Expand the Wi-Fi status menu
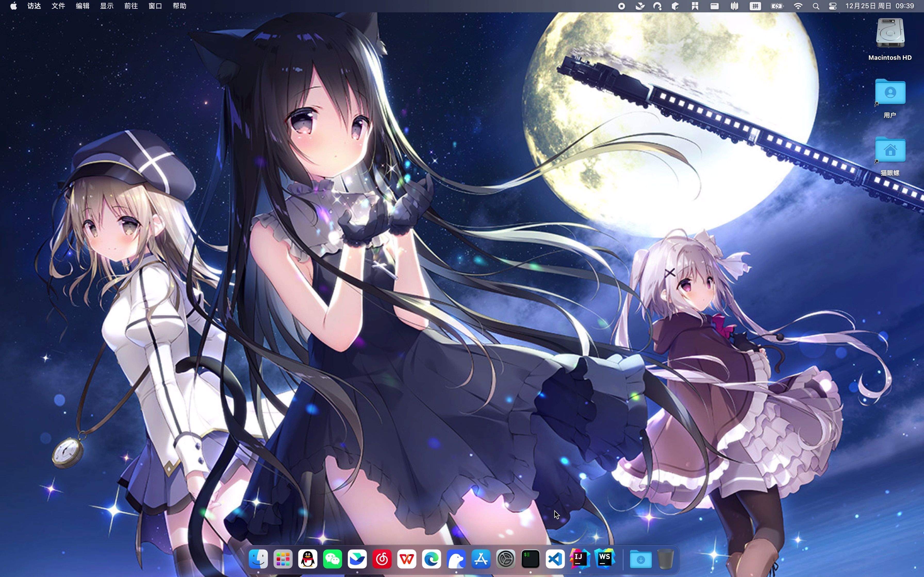Viewport: 924px width, 577px height. [x=798, y=6]
